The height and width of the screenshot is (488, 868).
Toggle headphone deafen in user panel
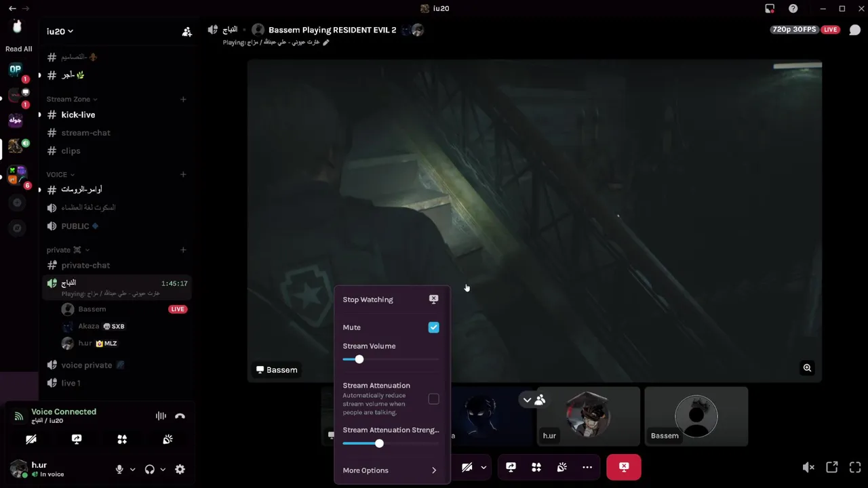click(x=150, y=469)
